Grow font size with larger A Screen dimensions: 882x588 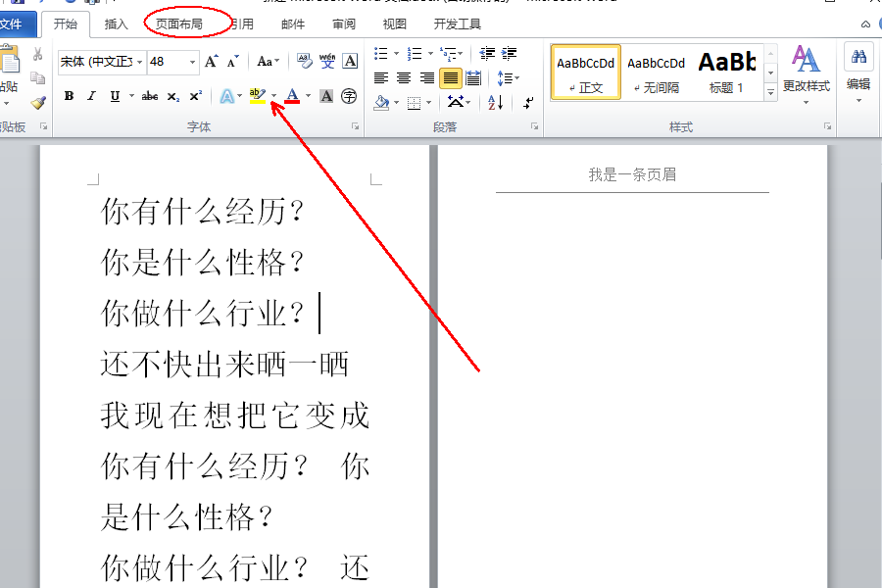(212, 62)
